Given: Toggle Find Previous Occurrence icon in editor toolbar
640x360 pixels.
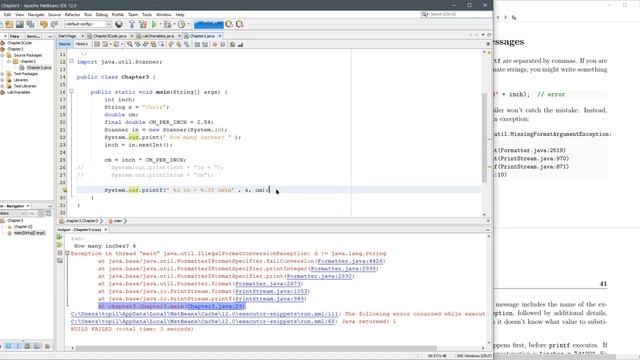Looking at the screenshot, I should (x=138, y=44).
